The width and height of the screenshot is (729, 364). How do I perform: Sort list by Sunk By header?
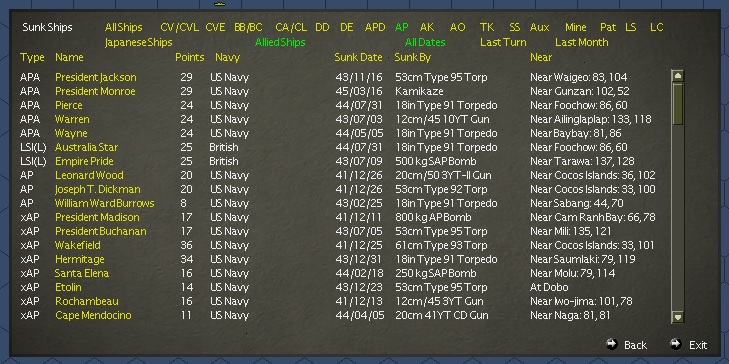(412, 58)
